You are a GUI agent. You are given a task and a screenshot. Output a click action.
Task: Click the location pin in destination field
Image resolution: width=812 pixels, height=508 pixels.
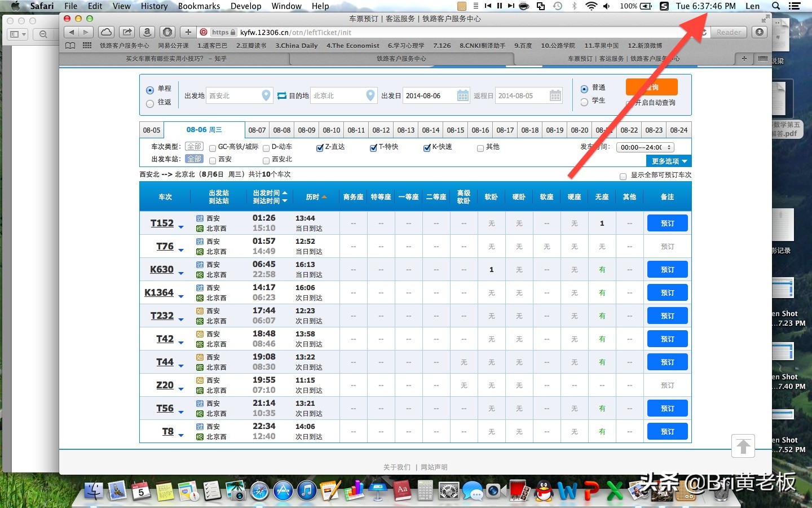click(x=370, y=95)
